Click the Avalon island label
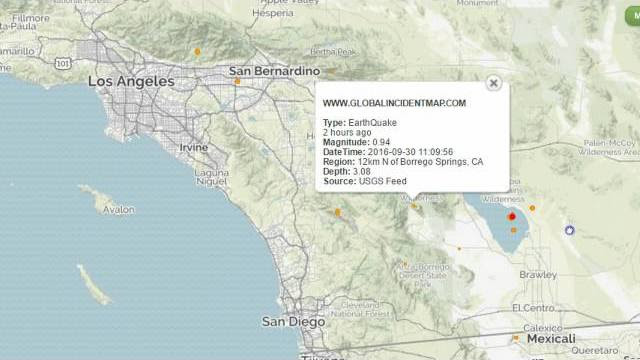This screenshot has height=360, width=640. point(118,210)
